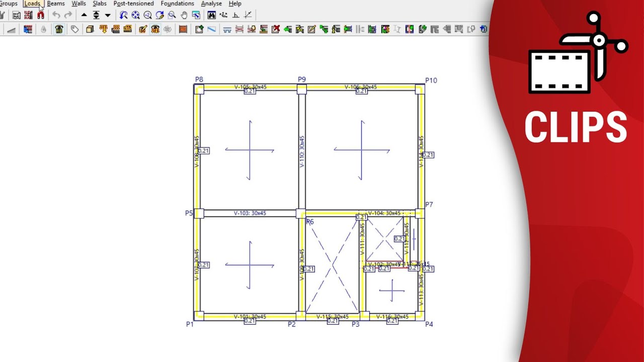Click the zoom x2 magnifier icon

coord(148,15)
